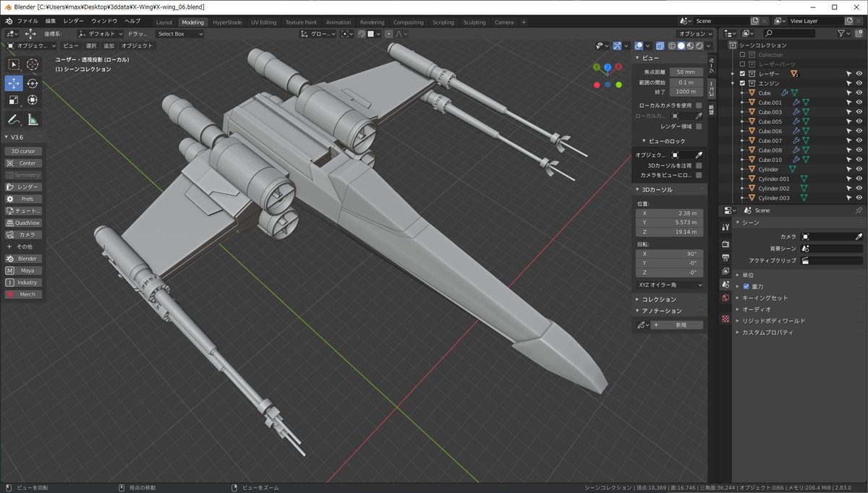Click the Industry keymap button
The width and height of the screenshot is (868, 493).
click(23, 283)
